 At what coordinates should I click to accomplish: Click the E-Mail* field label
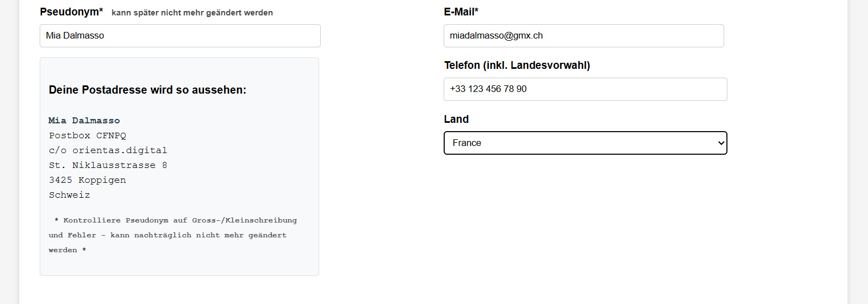pyautogui.click(x=461, y=12)
